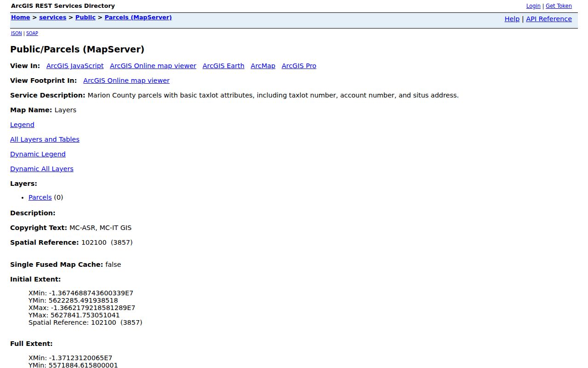Click the Initial Extent XMax value
This screenshot has height=368, width=588.
point(93,308)
